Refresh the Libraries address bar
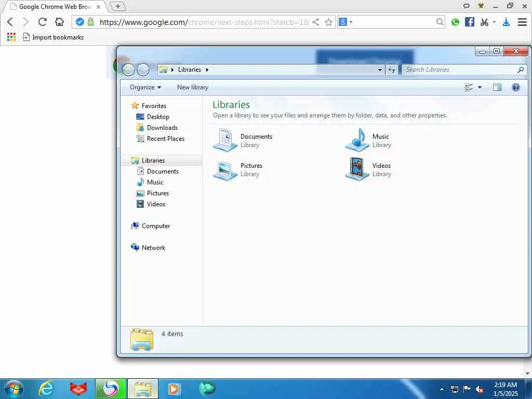 pos(392,70)
